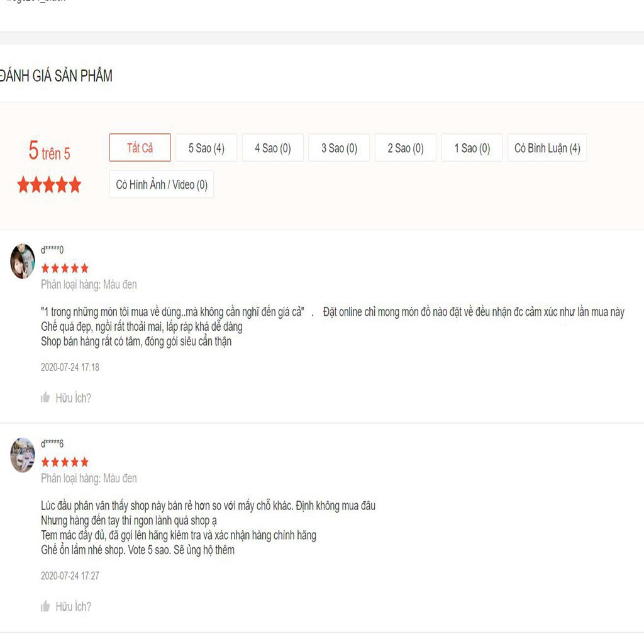This screenshot has width=644, height=644.
Task: Click thumbs-up icon on d*****0 review
Action: click(x=45, y=397)
